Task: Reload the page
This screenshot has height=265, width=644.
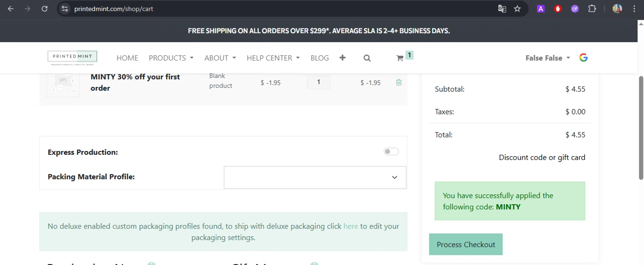Action: (x=44, y=9)
